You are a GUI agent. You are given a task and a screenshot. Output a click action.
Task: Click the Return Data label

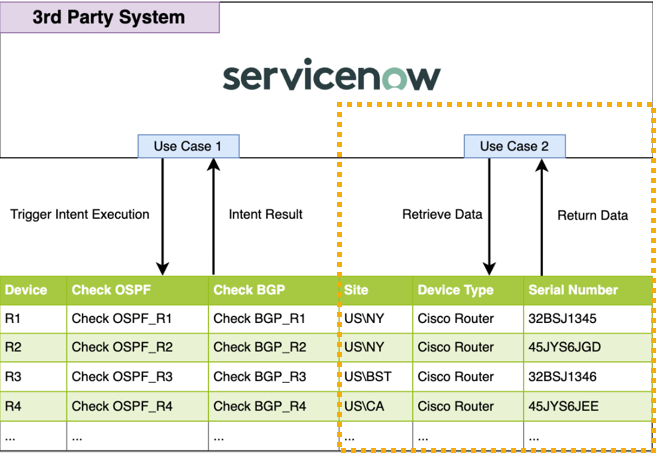(x=592, y=215)
